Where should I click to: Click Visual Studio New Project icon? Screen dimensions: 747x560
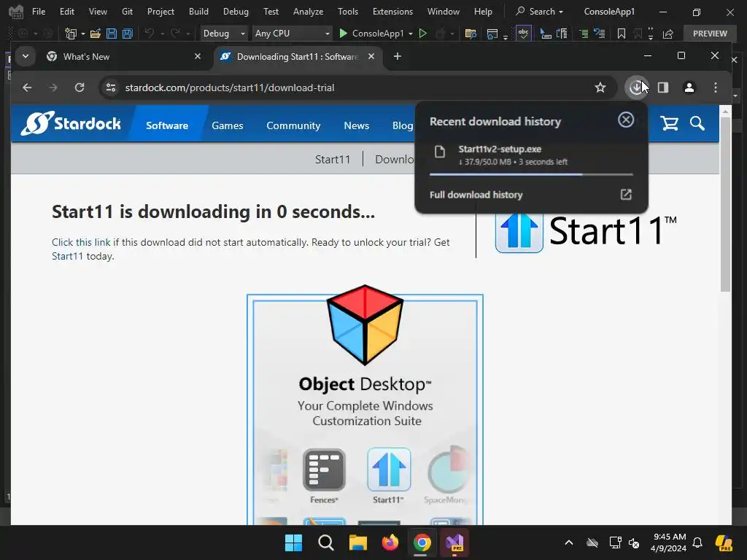point(71,34)
